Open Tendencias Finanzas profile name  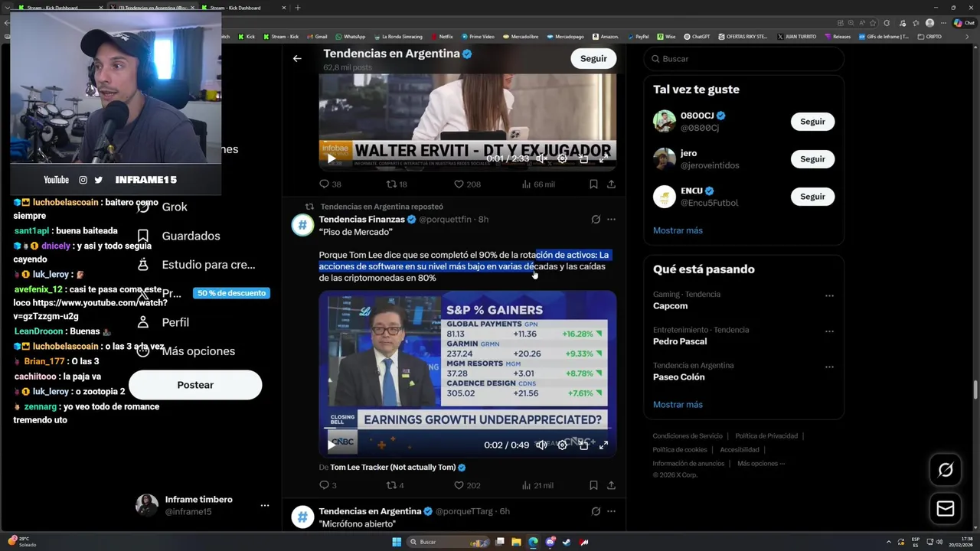pyautogui.click(x=361, y=219)
